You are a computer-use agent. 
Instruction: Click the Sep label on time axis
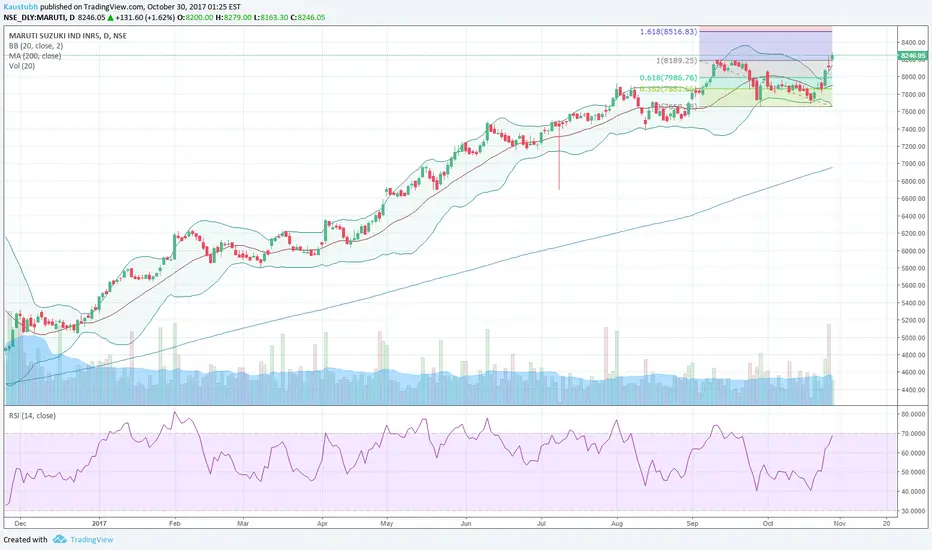(x=692, y=524)
